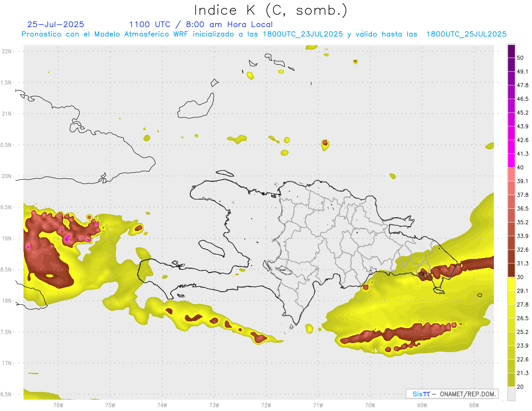Screen dimensions: 532x411
Task: Click the colorbar value '42.6'
Action: coord(523,140)
